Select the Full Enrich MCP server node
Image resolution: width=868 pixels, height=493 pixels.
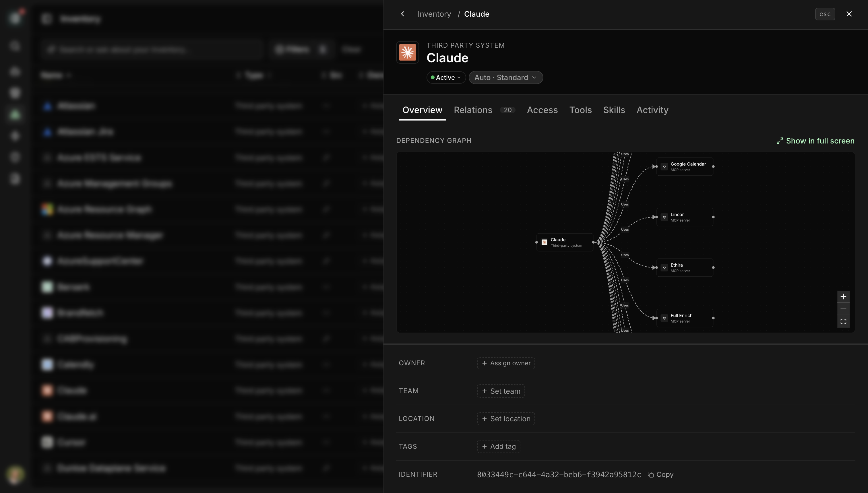coord(685,318)
